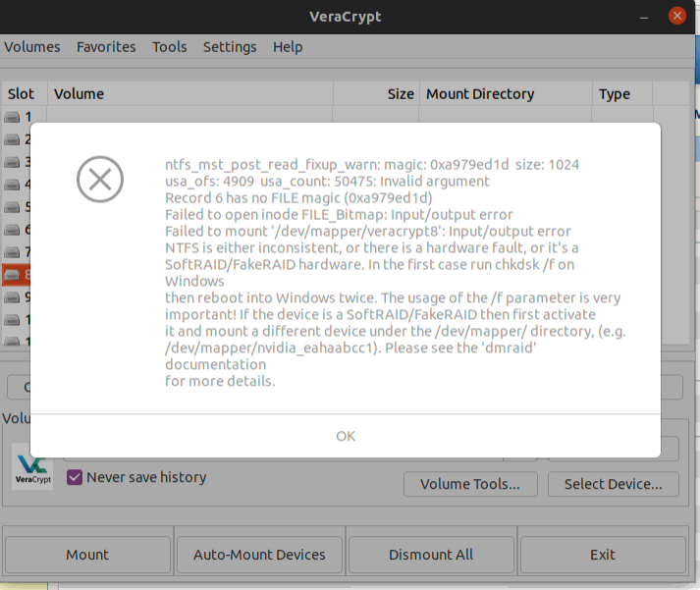Close the VeraCrypt window
The image size is (700, 590).
tap(676, 16)
